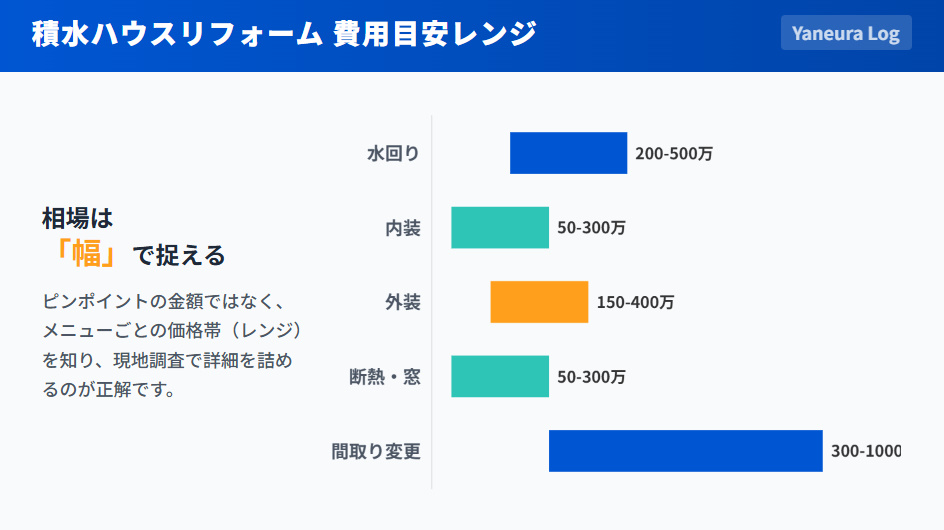Screen dimensions: 944x530
Task: Click the blue 水回り range bar
Action: pyautogui.click(x=568, y=153)
